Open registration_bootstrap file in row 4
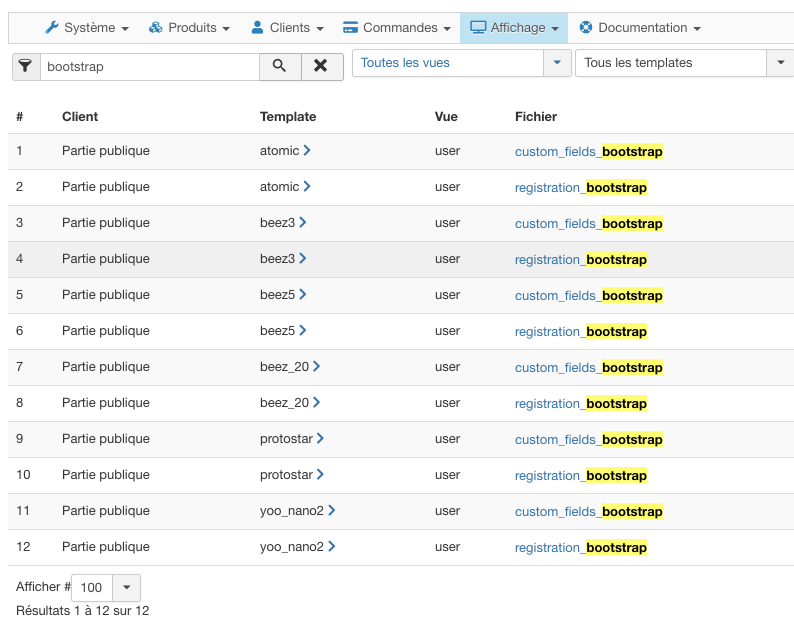 (580, 260)
